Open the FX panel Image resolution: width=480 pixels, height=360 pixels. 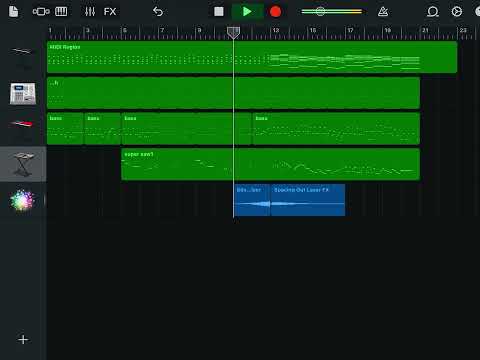(110, 12)
